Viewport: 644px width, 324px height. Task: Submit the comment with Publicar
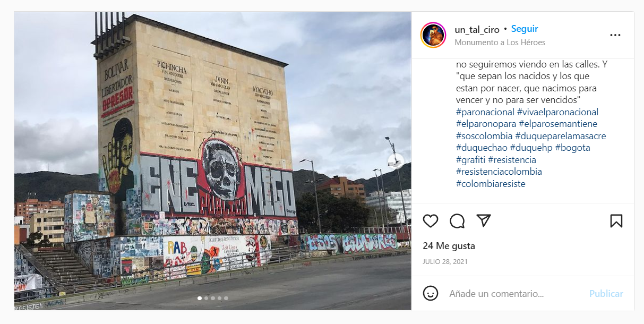[x=606, y=293]
